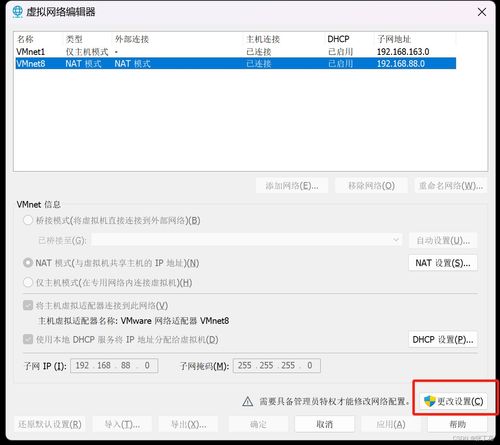Click the 名称 column header

point(25,39)
